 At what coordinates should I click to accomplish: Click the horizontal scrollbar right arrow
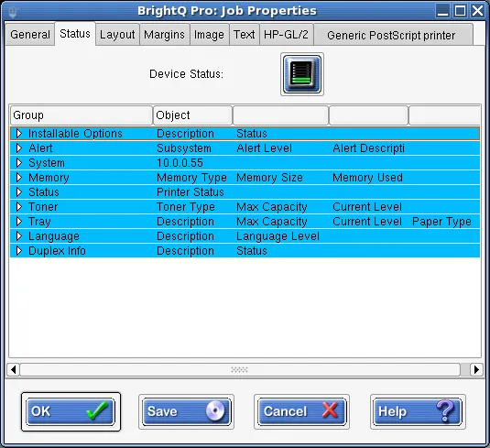point(476,369)
